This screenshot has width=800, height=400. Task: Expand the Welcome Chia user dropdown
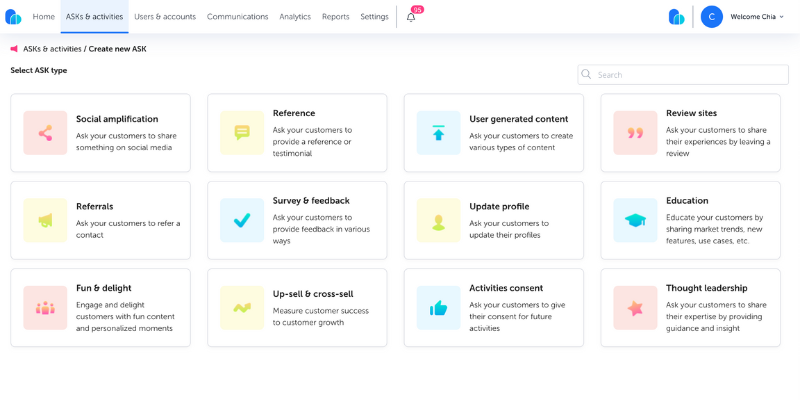757,17
